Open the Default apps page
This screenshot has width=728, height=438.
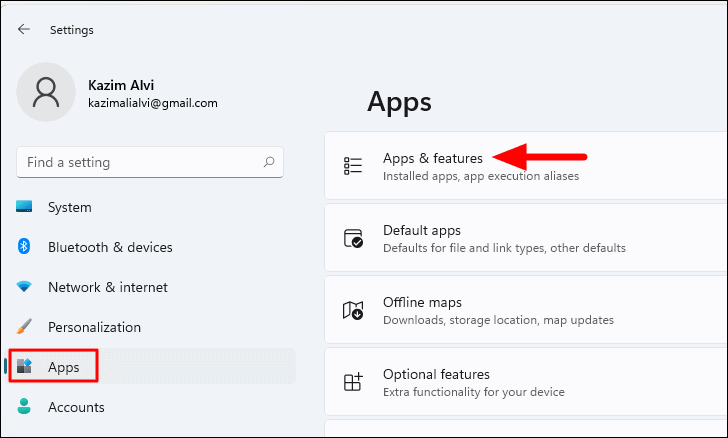[x=526, y=238]
